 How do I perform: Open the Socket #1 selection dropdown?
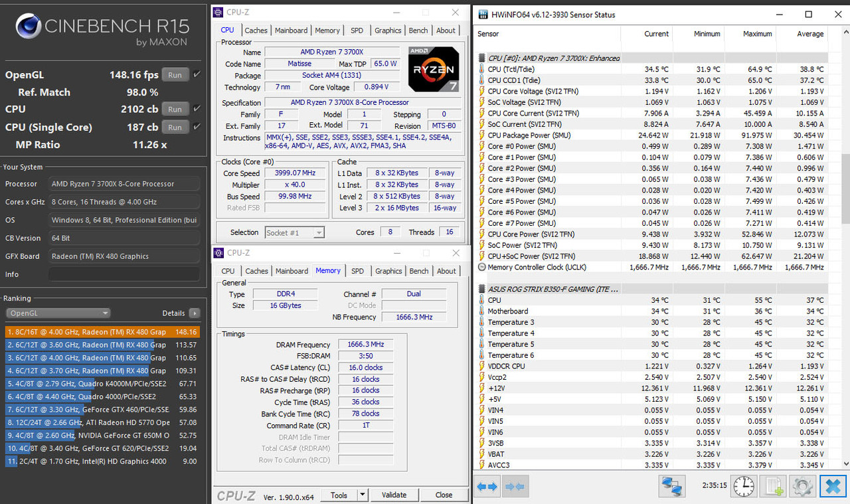click(318, 232)
